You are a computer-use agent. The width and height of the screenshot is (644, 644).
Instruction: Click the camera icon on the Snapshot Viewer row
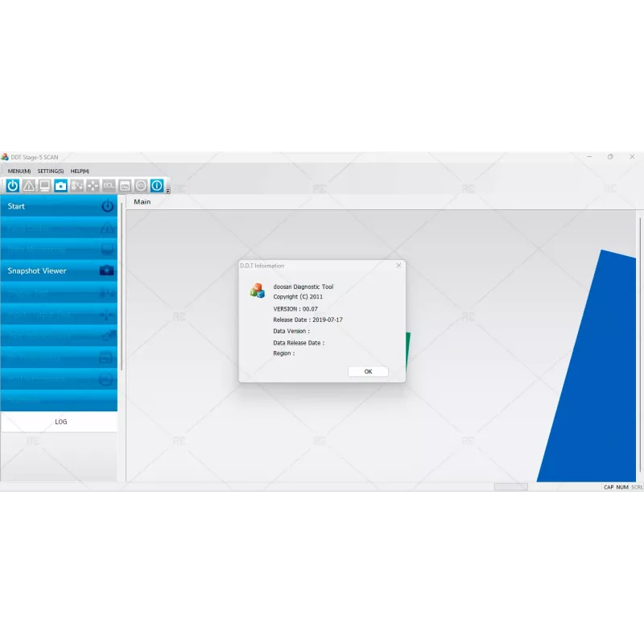(x=105, y=270)
